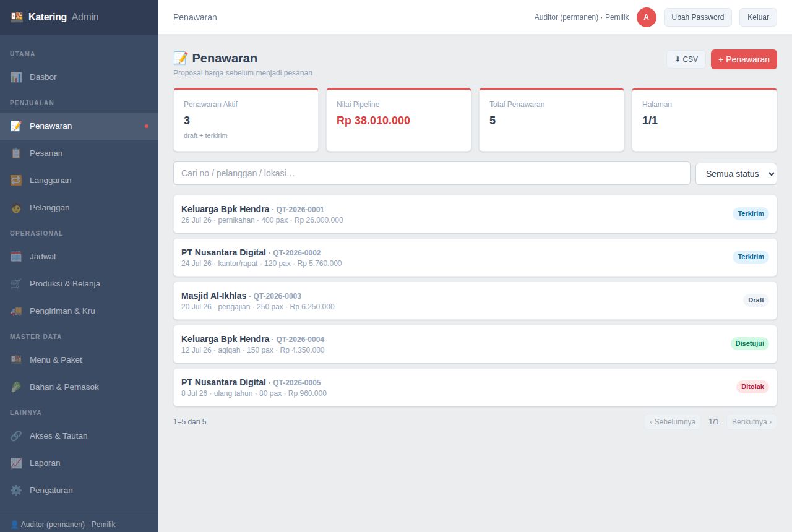
Task: Click the Pelanggan person icon
Action: [x=16, y=208]
